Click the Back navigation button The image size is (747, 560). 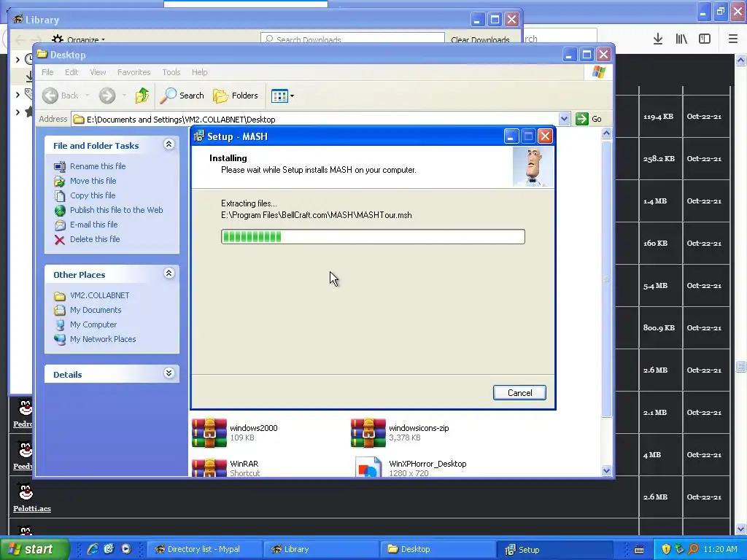60,96
